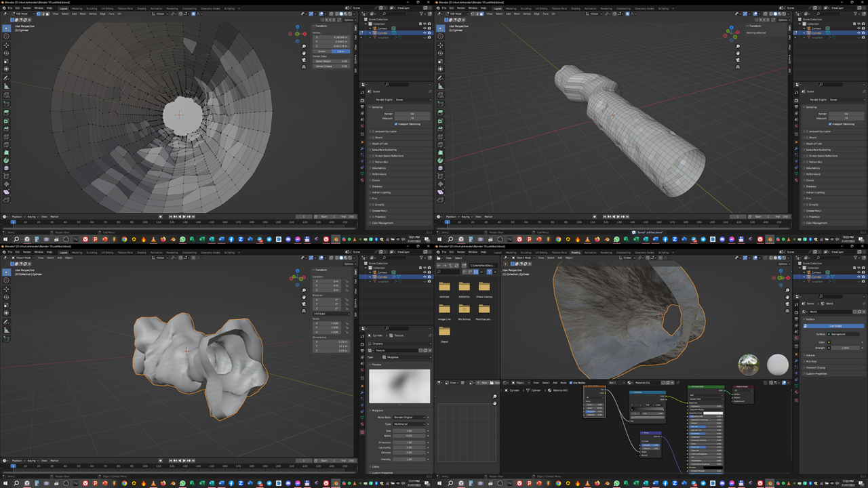
Task: Open the AirDroid folder in bottom-right file browser
Action: pyautogui.click(x=444, y=288)
